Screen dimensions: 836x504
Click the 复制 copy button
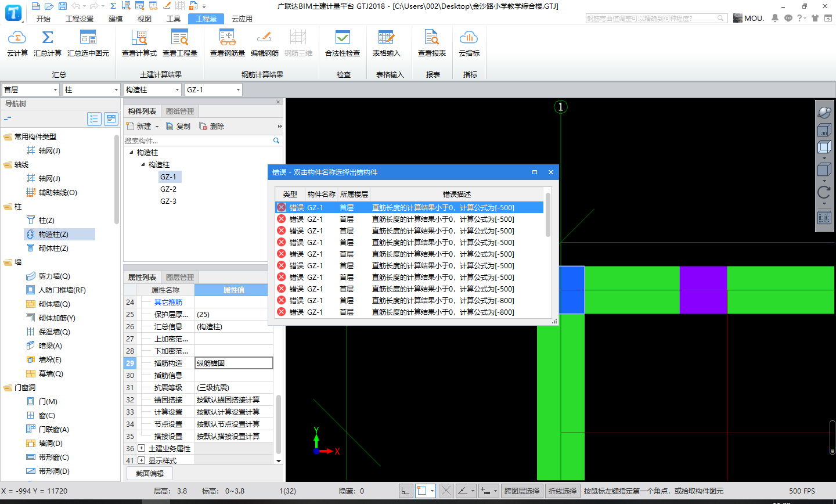pos(178,126)
